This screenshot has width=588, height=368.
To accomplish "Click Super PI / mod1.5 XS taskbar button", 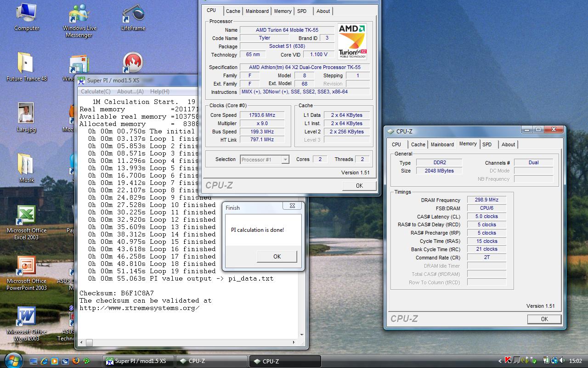I will [137, 361].
